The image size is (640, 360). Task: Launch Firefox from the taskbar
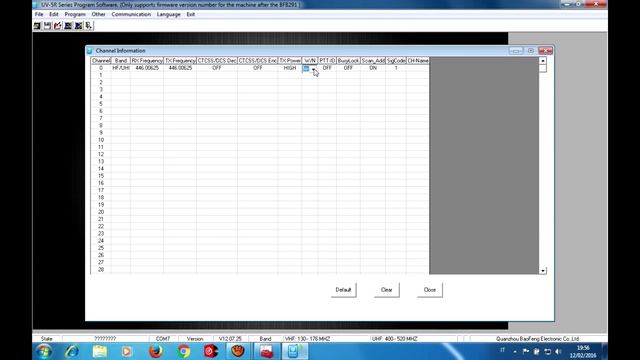click(x=156, y=351)
